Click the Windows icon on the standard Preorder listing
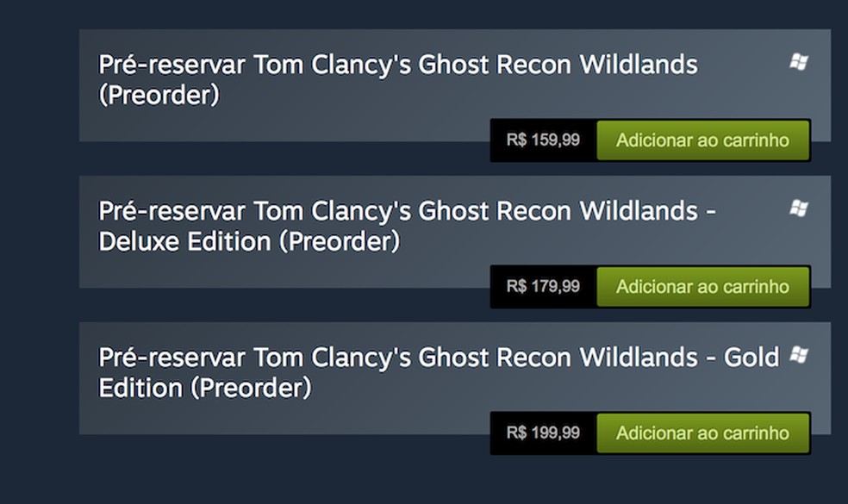 coord(800,60)
